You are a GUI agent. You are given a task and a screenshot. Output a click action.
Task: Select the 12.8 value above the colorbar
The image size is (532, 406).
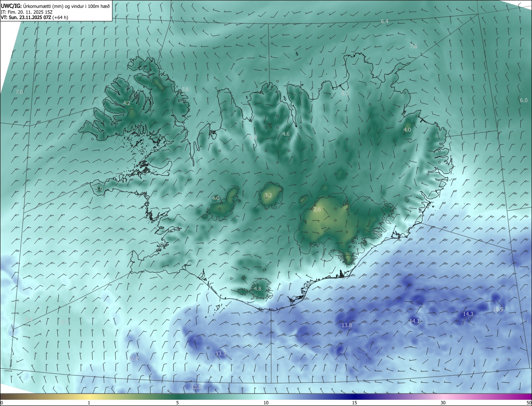[x=197, y=387]
